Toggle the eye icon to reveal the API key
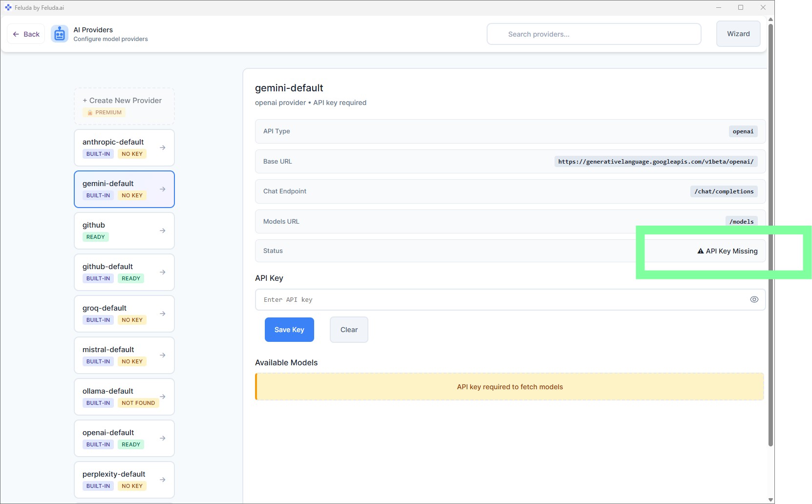This screenshot has height=504, width=812. tap(753, 299)
